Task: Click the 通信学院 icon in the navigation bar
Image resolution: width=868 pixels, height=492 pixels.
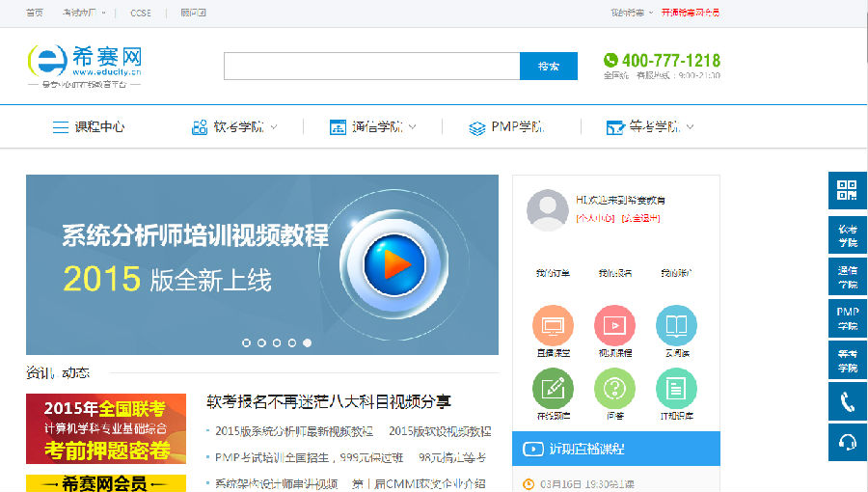Action: [338, 127]
